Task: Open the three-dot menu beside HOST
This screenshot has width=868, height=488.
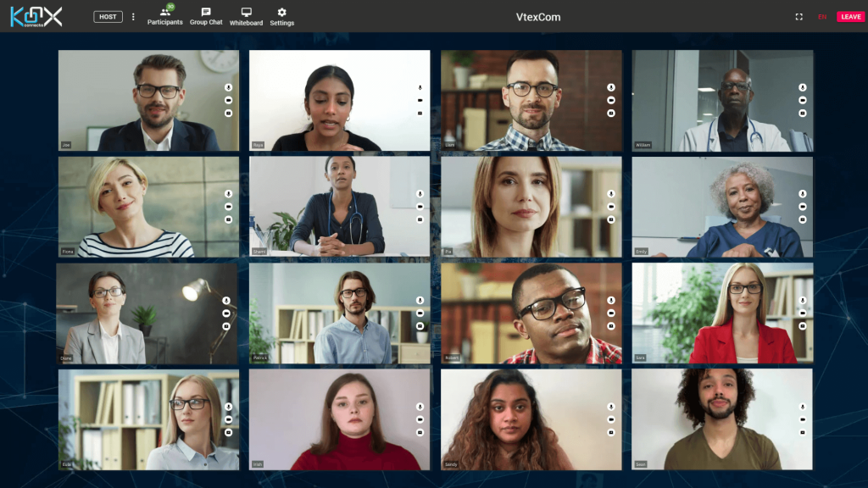Action: point(133,17)
